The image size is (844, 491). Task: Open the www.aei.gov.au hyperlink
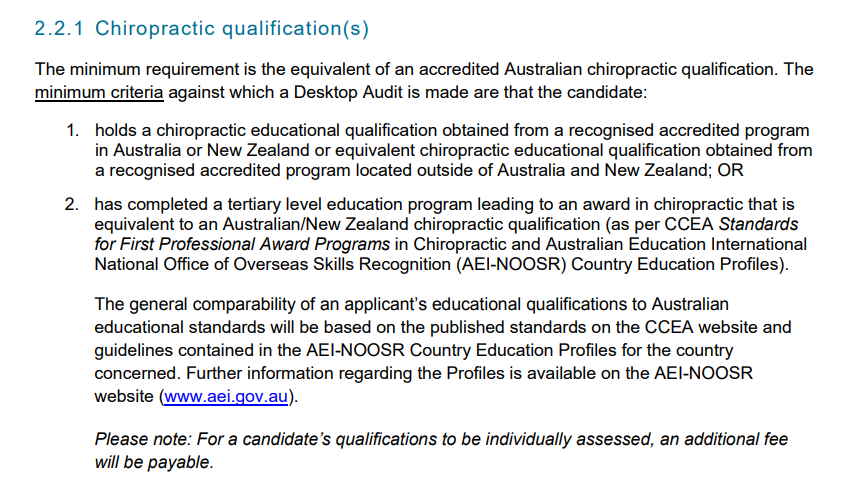226,396
